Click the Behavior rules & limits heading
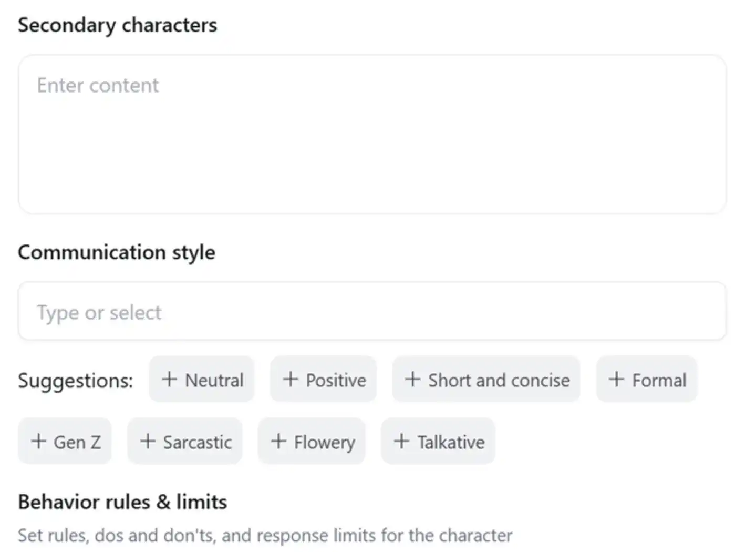This screenshot has width=756, height=552. (x=122, y=502)
